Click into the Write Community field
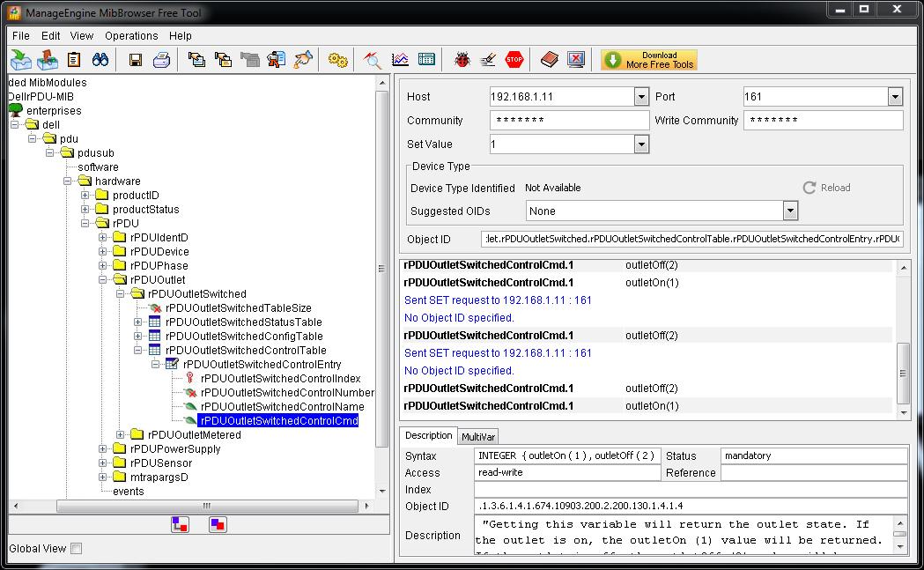This screenshot has height=570, width=924. coord(823,120)
